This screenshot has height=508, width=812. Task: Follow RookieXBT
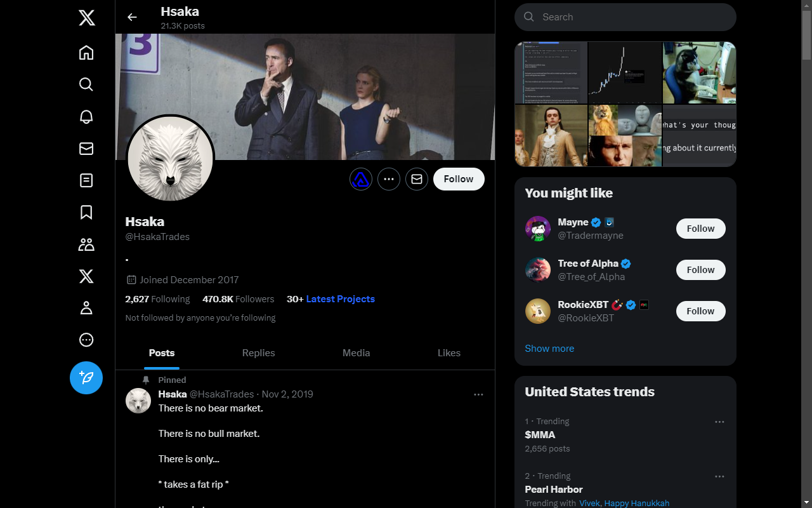click(x=701, y=311)
